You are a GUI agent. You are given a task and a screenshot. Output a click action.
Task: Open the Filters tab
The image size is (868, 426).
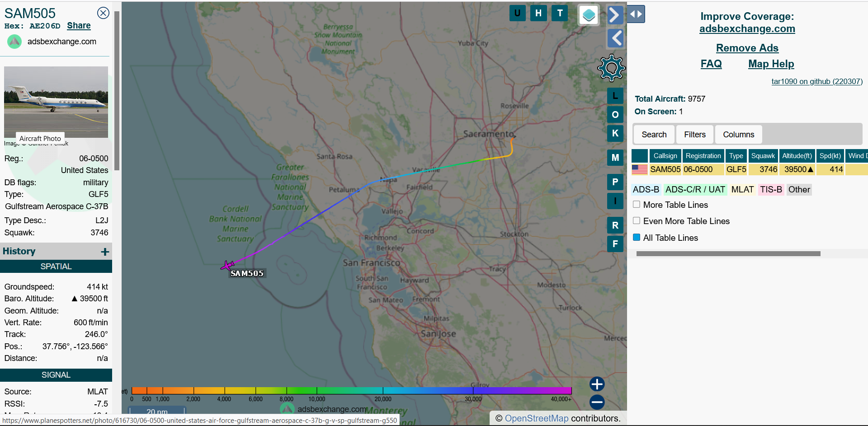694,135
